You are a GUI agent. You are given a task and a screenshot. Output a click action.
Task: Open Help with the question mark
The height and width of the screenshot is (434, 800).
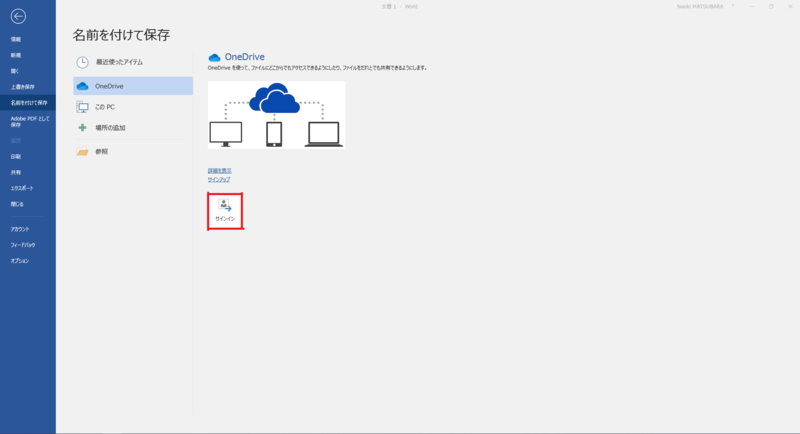point(733,7)
